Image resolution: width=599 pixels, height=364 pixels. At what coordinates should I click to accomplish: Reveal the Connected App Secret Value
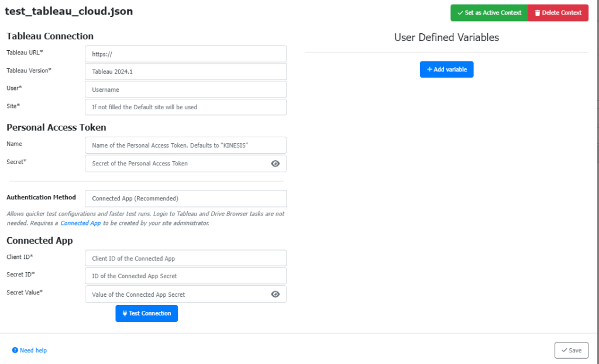pos(275,294)
